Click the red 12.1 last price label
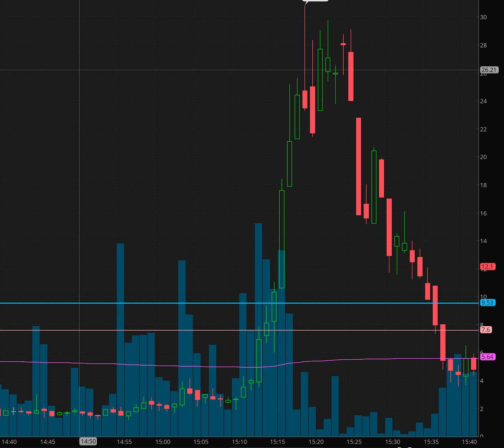The height and width of the screenshot is (448, 504). coord(488,266)
